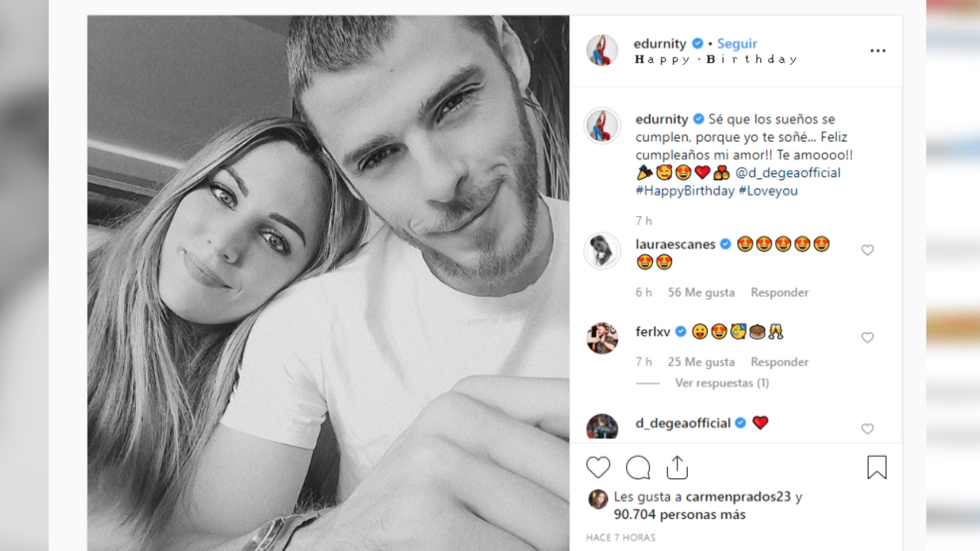Viewport: 980px width, 551px height.
Task: Share the post via share icon
Action: 677,467
